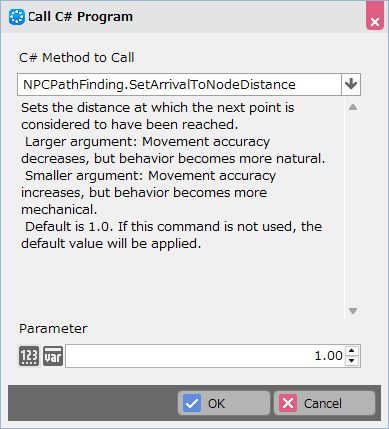
Task: Click the blue checkmark icon on OK
Action: 192,403
